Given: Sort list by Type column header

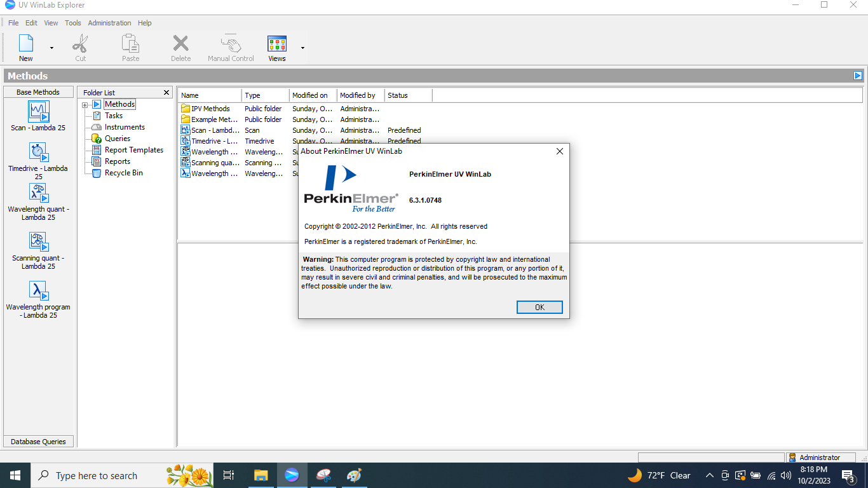Looking at the screenshot, I should point(266,95).
